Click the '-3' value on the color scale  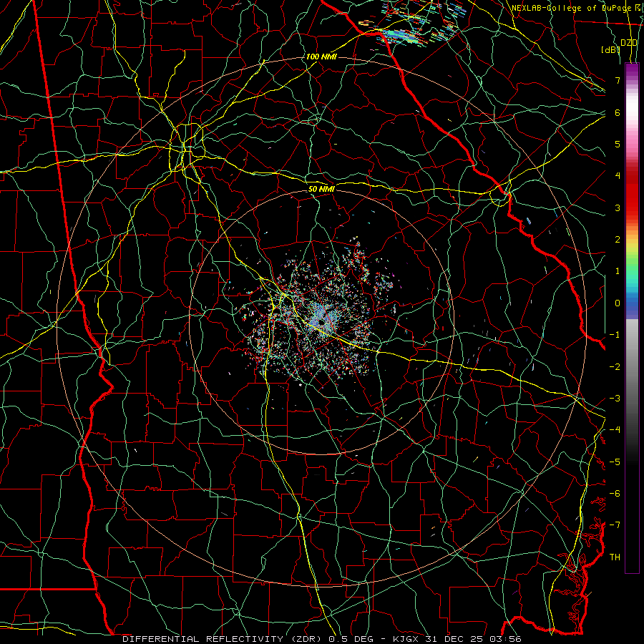615,399
